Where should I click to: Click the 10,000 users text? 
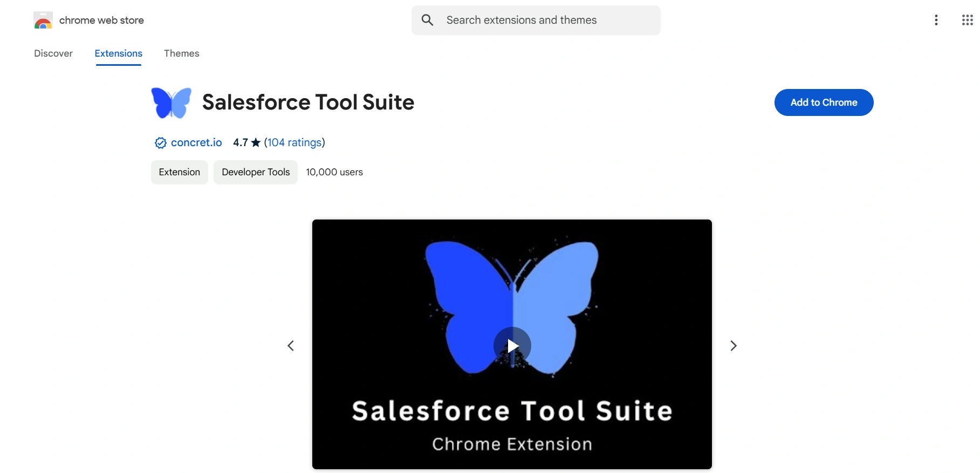click(x=334, y=172)
